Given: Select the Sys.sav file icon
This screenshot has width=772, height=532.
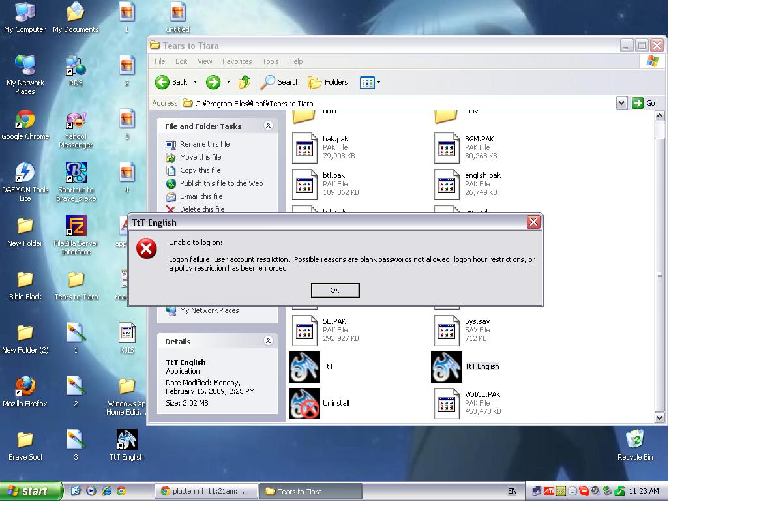Looking at the screenshot, I should click(447, 331).
